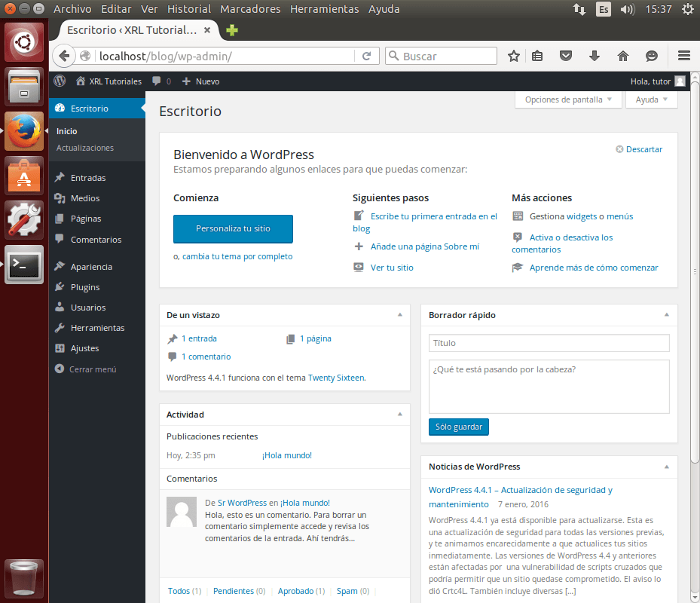700x603 pixels.
Task: Collapse the Borrador rápido panel
Action: pos(667,315)
